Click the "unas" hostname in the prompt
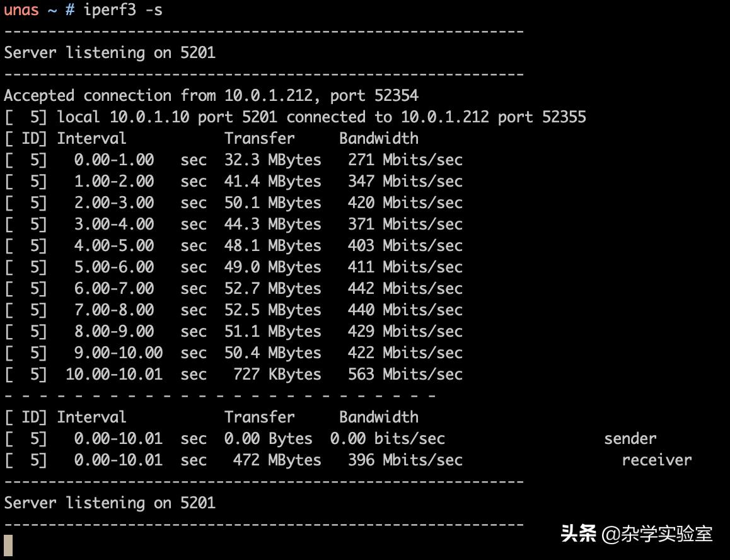The height and width of the screenshot is (560, 730). click(21, 10)
